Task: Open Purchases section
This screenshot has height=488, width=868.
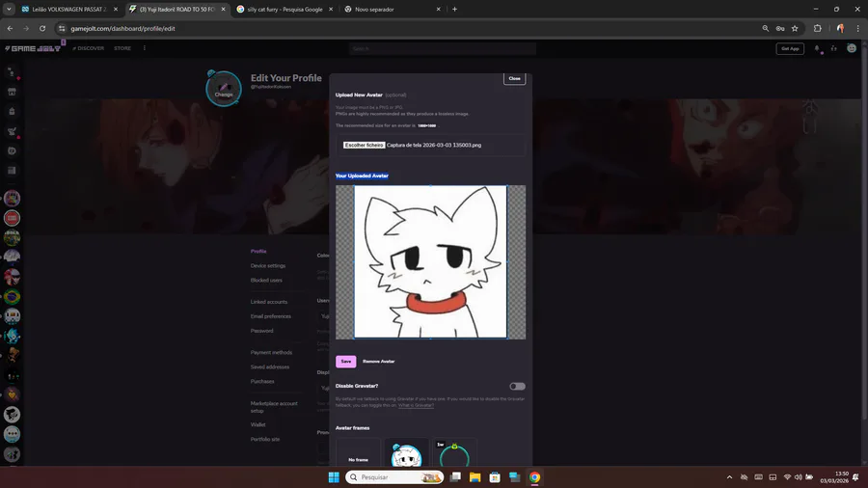Action: click(x=262, y=381)
